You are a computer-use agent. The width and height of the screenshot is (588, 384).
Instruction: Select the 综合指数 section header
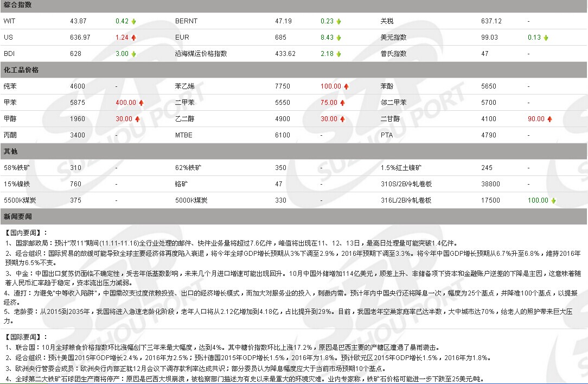[x=17, y=5]
